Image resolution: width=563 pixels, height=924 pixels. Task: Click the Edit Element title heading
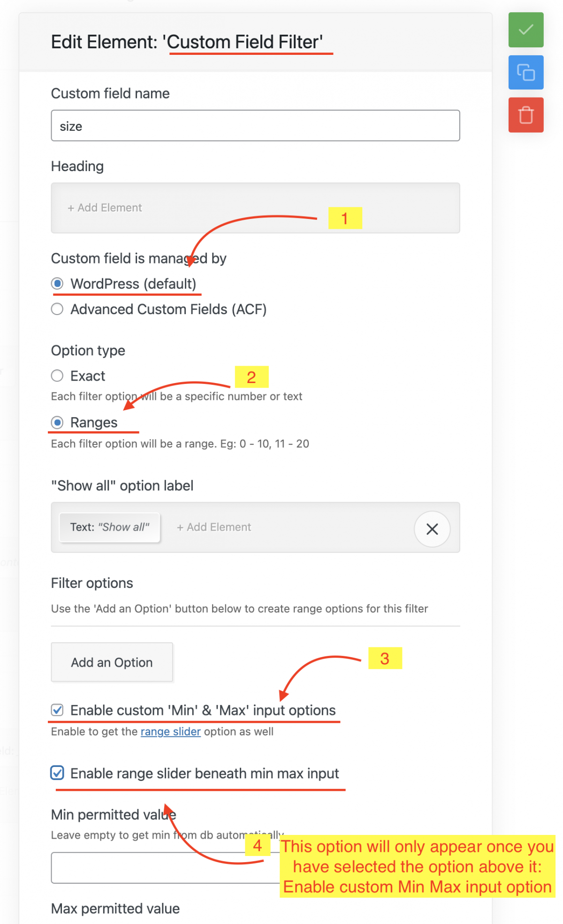[x=187, y=42]
